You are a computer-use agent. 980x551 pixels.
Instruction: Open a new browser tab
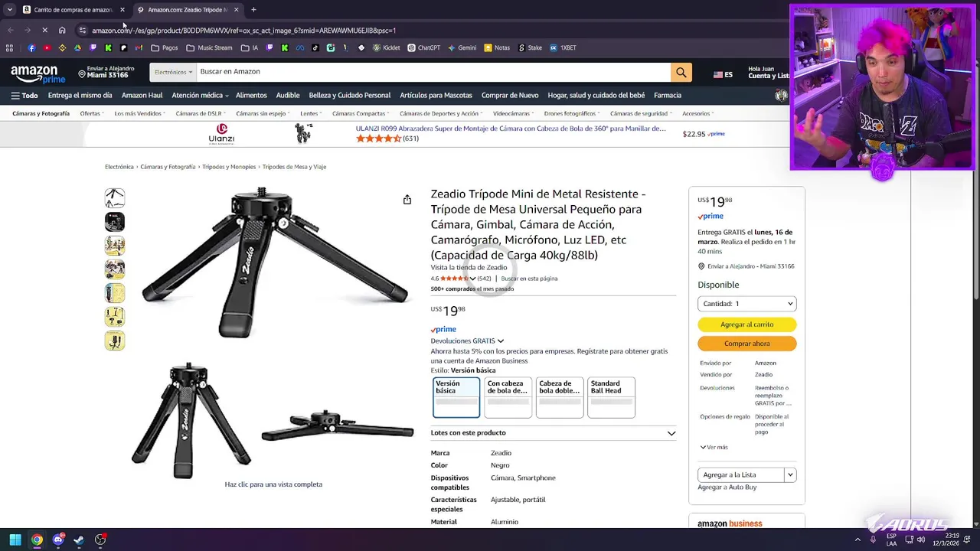click(253, 10)
